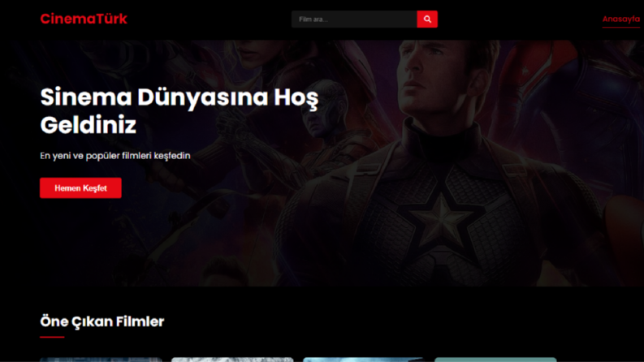Click the red search magnifier button
The height and width of the screenshot is (362, 644).
427,19
